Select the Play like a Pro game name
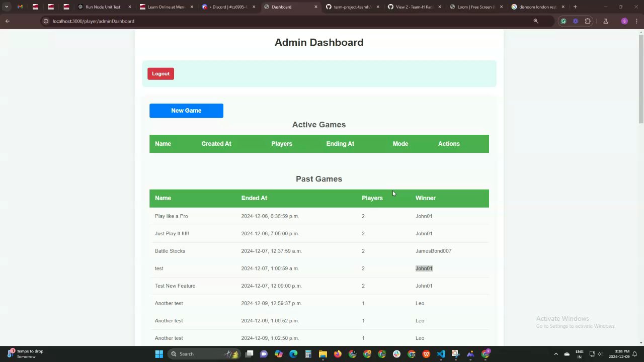Image resolution: width=644 pixels, height=362 pixels. [x=172, y=216]
